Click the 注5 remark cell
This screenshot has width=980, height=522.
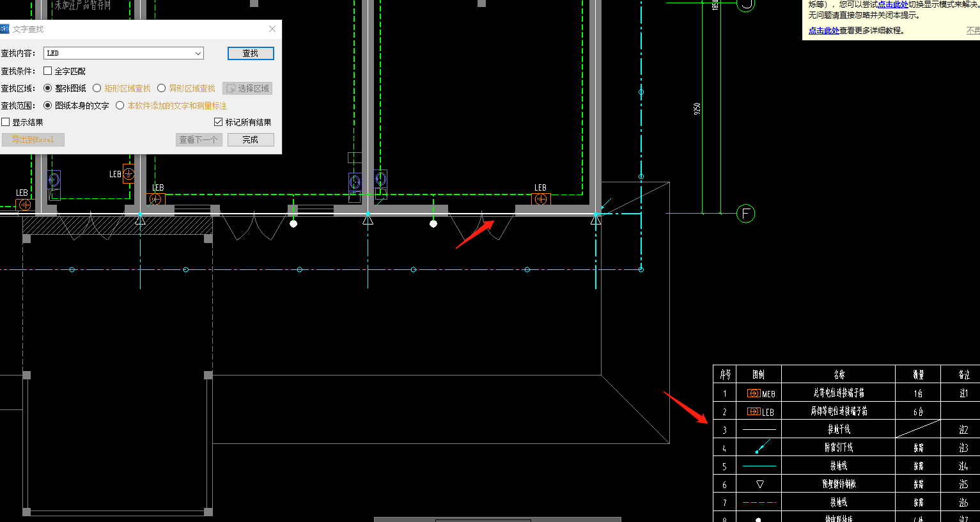point(963,484)
